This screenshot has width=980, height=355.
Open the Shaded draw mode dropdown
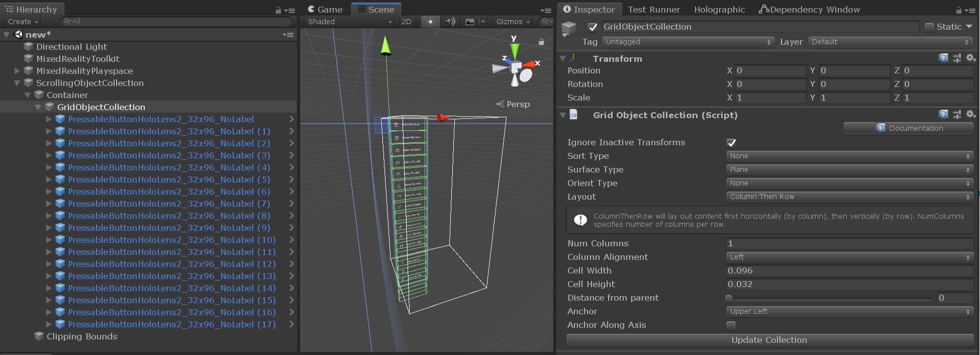coord(349,22)
